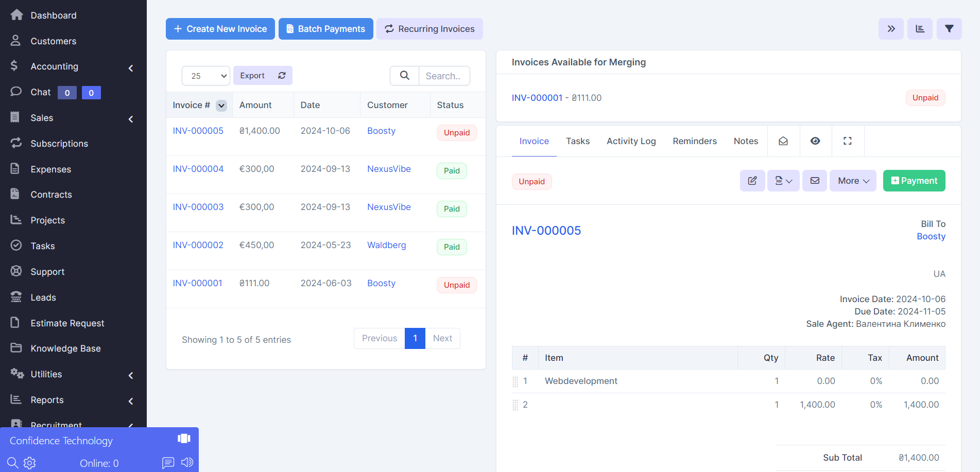Reload the table with refresh icon
The image size is (980, 472).
point(282,76)
